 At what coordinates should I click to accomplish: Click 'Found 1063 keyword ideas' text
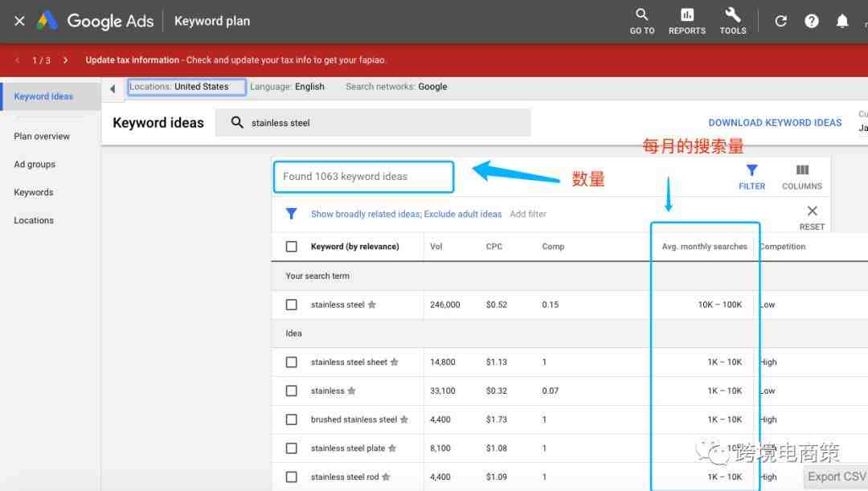346,177
